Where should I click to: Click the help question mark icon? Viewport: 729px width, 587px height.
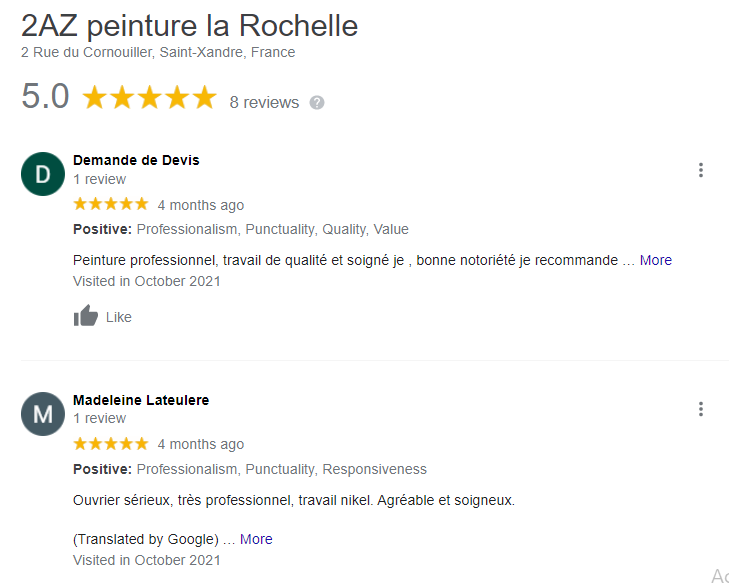pyautogui.click(x=317, y=102)
